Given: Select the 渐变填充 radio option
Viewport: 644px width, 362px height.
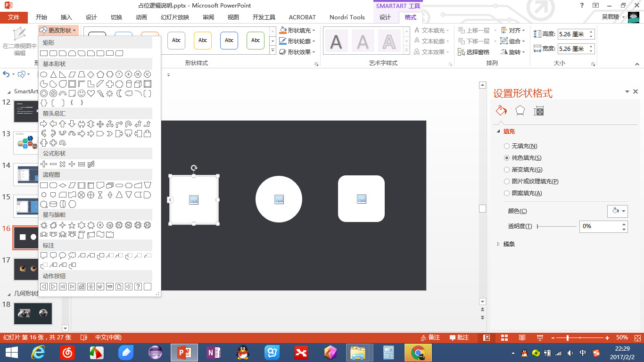Looking at the screenshot, I should [507, 170].
